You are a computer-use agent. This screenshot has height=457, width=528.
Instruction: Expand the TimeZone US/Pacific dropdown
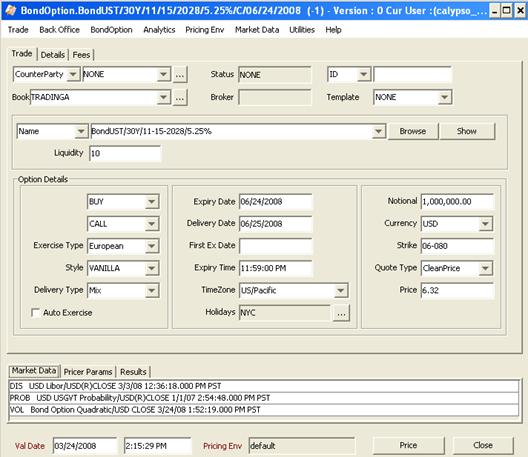click(x=341, y=291)
